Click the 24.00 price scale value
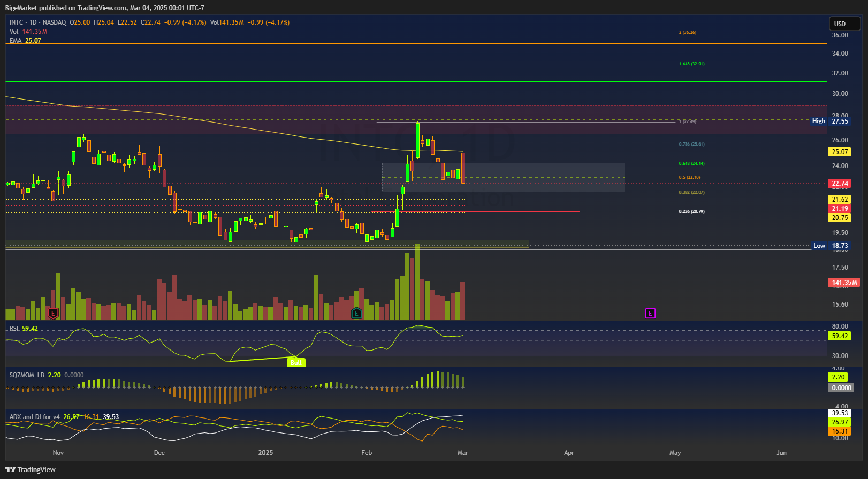The height and width of the screenshot is (479, 868). 840,166
